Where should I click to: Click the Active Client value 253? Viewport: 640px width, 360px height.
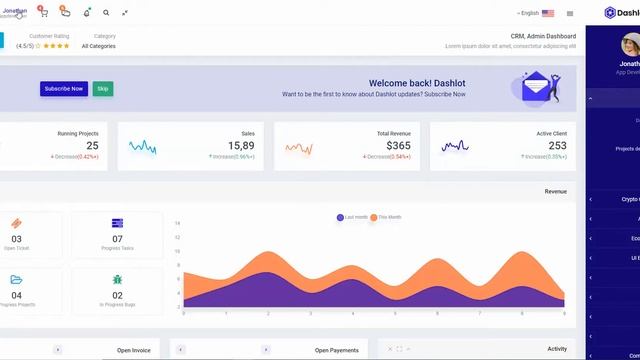(x=558, y=146)
